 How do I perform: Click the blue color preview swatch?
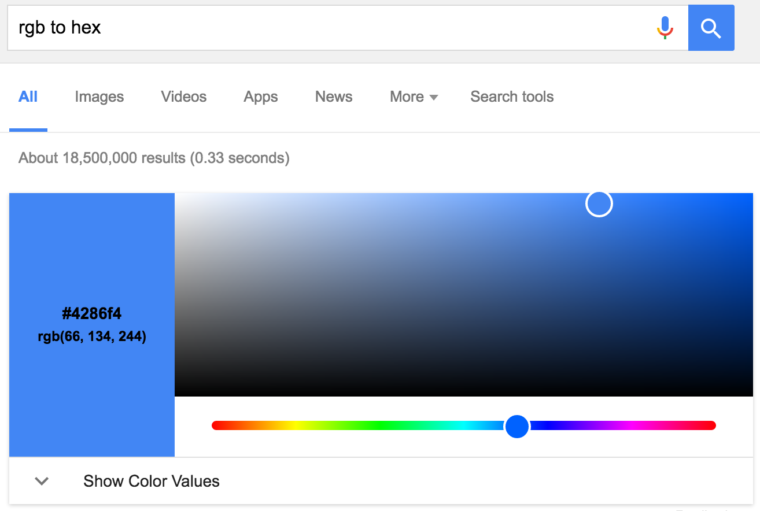[92, 324]
